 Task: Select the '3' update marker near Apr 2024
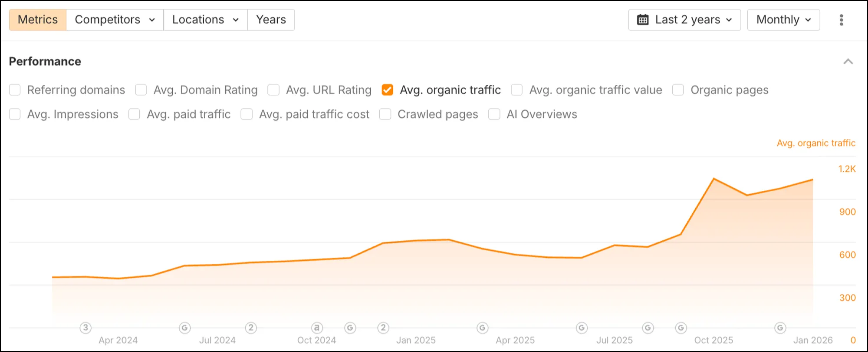(x=85, y=328)
